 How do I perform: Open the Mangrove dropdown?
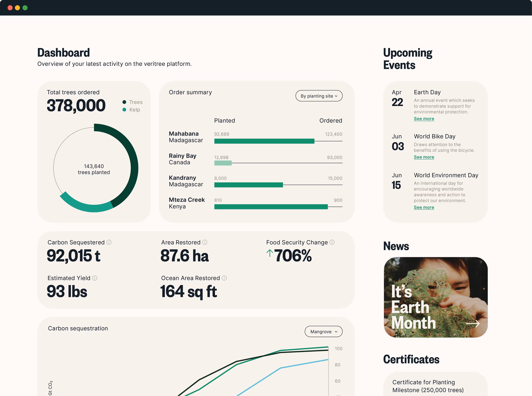click(x=324, y=332)
